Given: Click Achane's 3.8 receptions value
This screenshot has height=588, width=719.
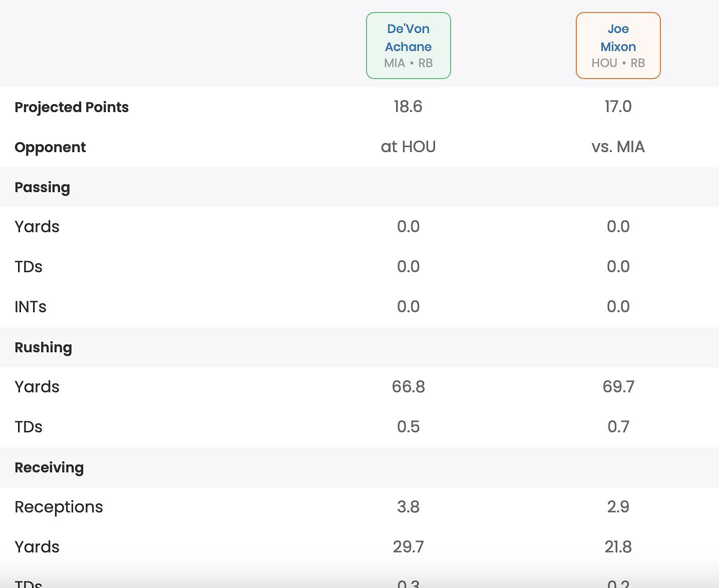Looking at the screenshot, I should coord(408,507).
